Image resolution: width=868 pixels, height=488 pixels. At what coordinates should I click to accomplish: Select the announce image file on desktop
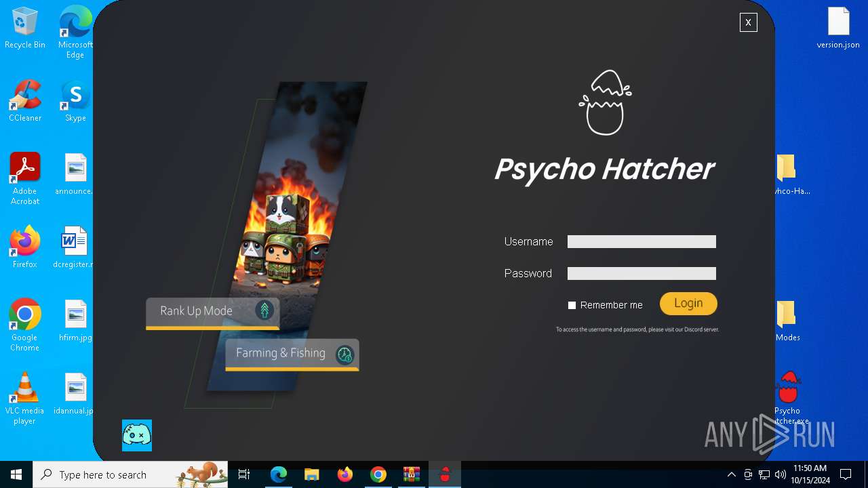(75, 174)
